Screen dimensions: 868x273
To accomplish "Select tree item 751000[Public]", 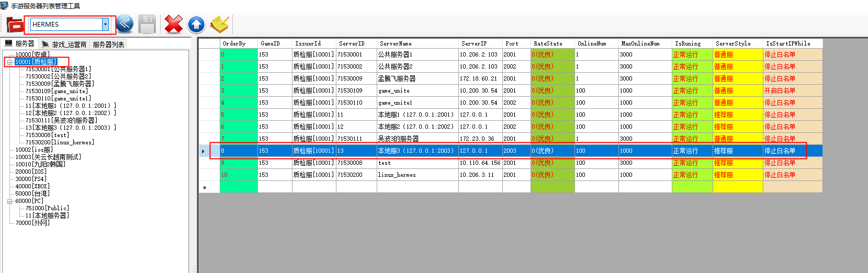I will point(47,208).
